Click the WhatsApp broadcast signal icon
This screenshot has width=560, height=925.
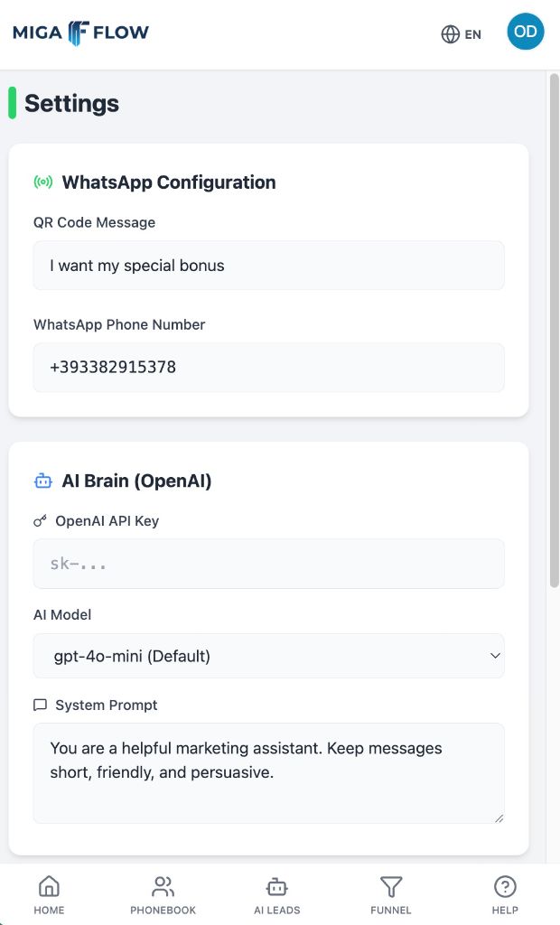coord(43,182)
